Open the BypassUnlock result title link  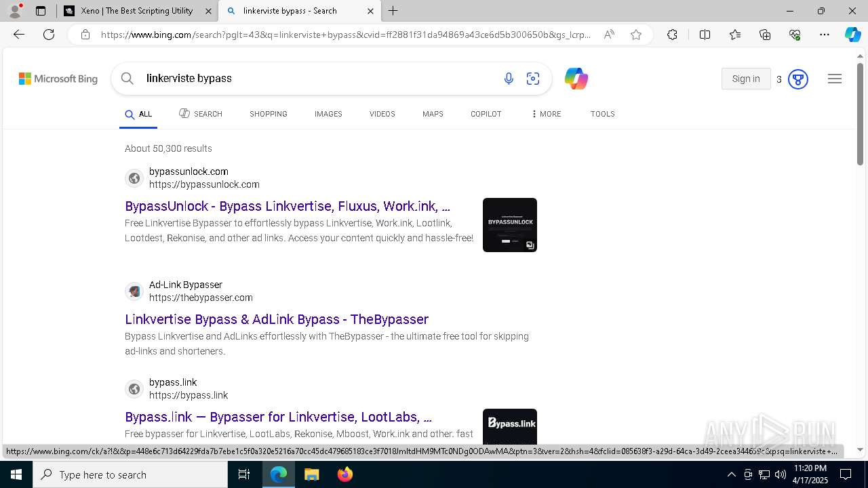coord(288,206)
